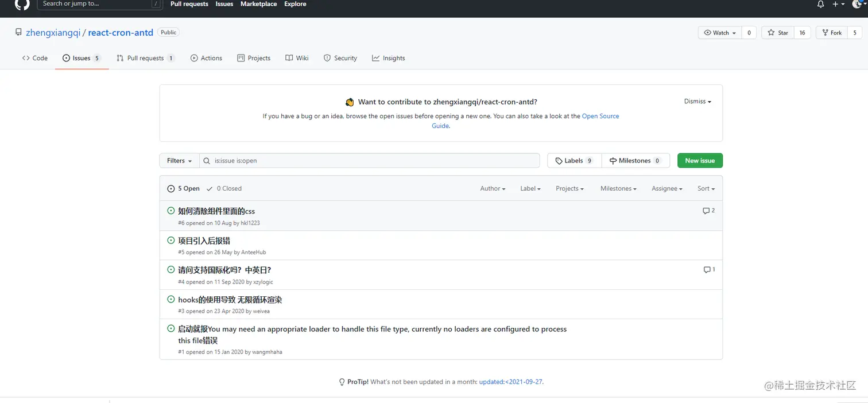Open the Projects tab
868x403 pixels.
tap(254, 58)
